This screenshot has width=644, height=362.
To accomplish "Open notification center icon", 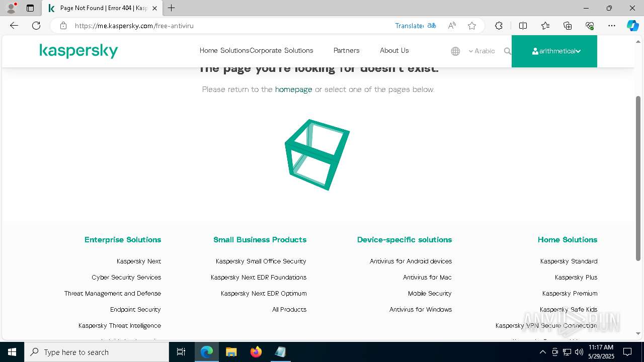I will coord(627,352).
